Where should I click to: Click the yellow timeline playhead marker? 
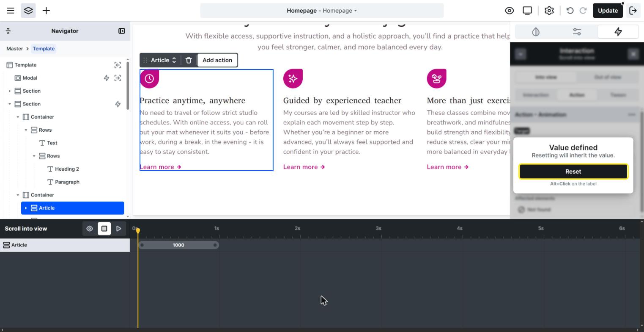pyautogui.click(x=138, y=231)
